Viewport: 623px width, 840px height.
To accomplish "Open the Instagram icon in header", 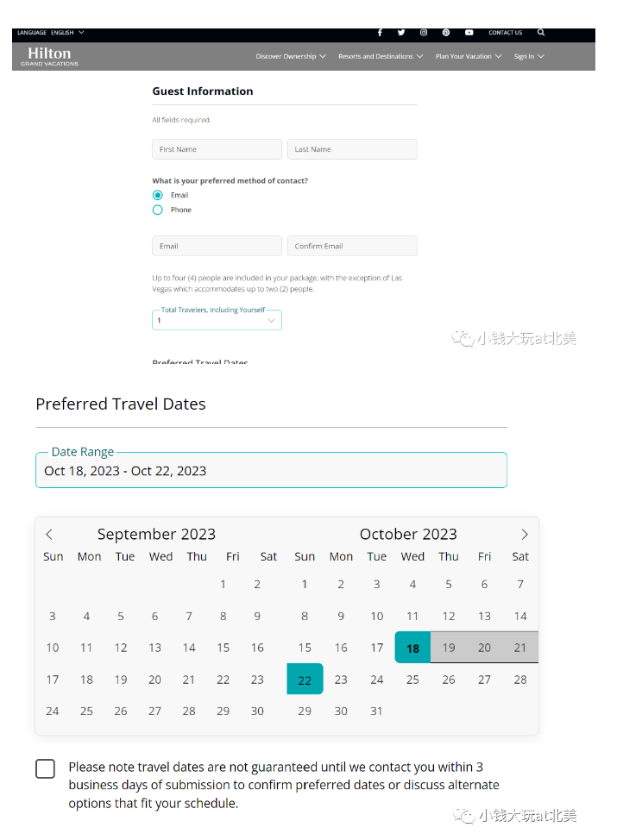I will [x=424, y=33].
